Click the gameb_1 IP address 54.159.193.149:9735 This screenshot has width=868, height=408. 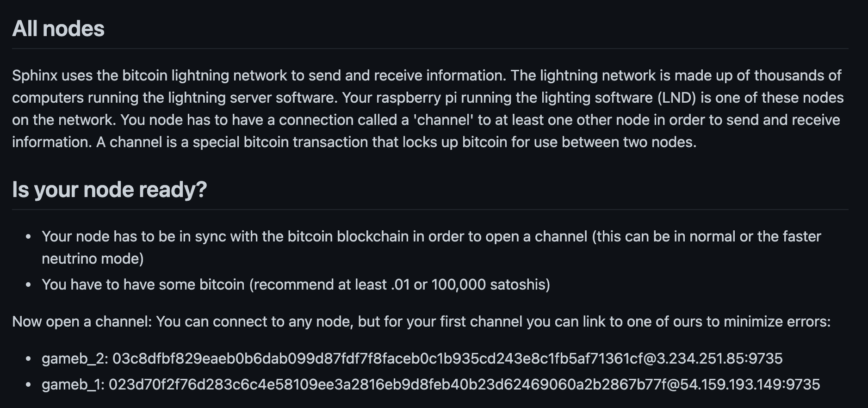click(x=750, y=384)
